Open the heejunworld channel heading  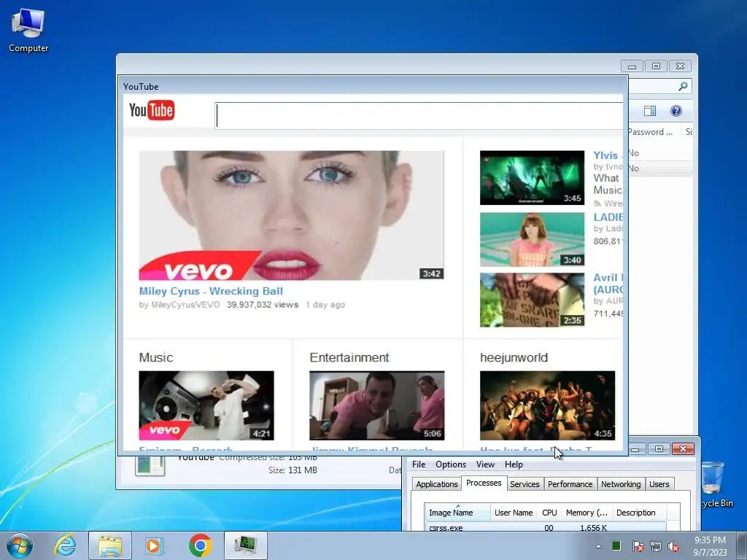point(514,357)
